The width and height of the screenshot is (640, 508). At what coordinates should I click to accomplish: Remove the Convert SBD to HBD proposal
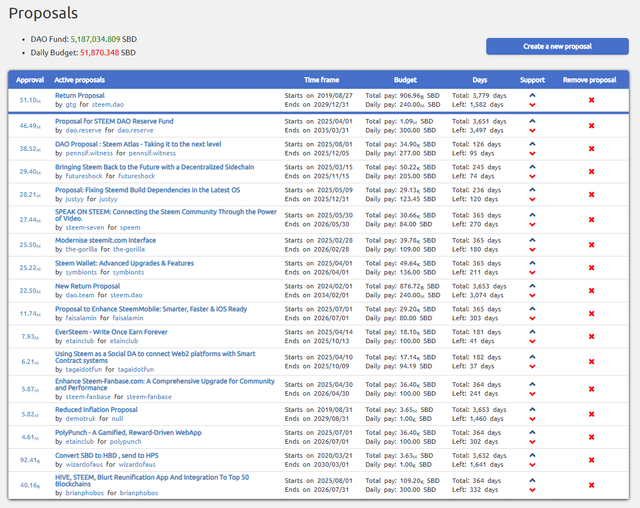(591, 460)
